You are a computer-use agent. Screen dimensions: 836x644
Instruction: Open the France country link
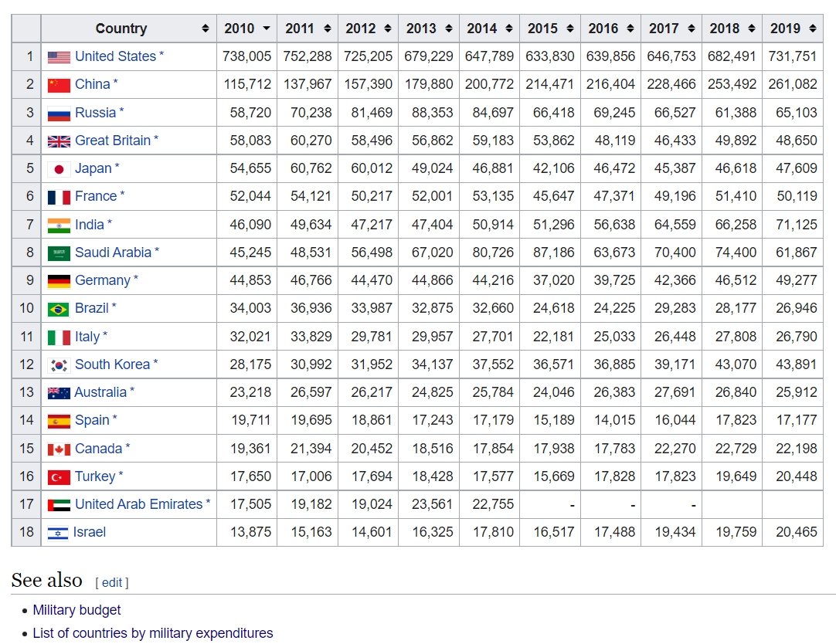tap(96, 196)
